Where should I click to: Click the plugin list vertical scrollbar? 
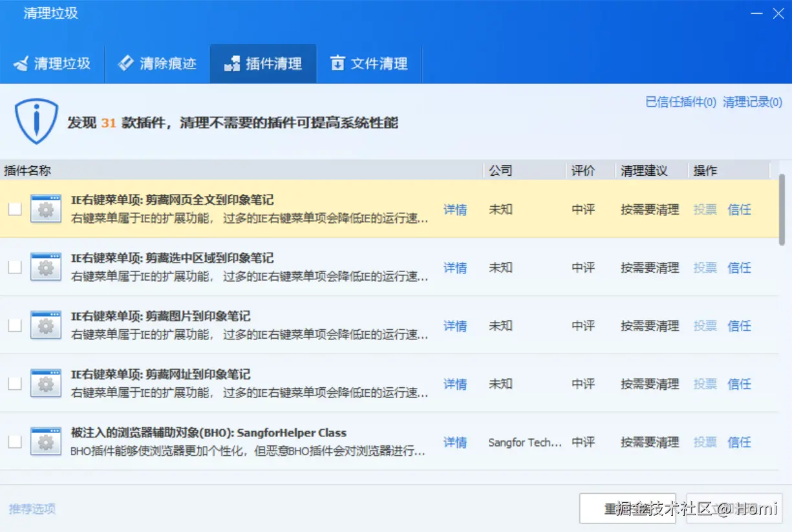click(782, 209)
